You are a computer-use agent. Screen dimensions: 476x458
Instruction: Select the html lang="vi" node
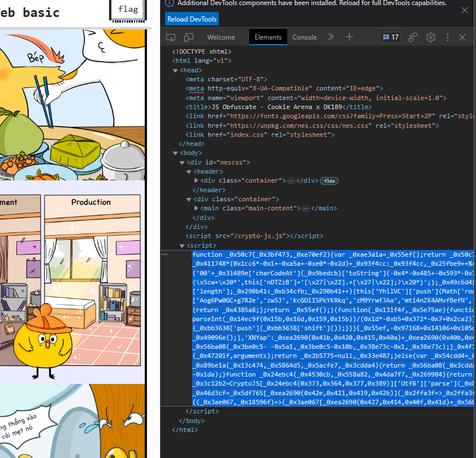(202, 61)
